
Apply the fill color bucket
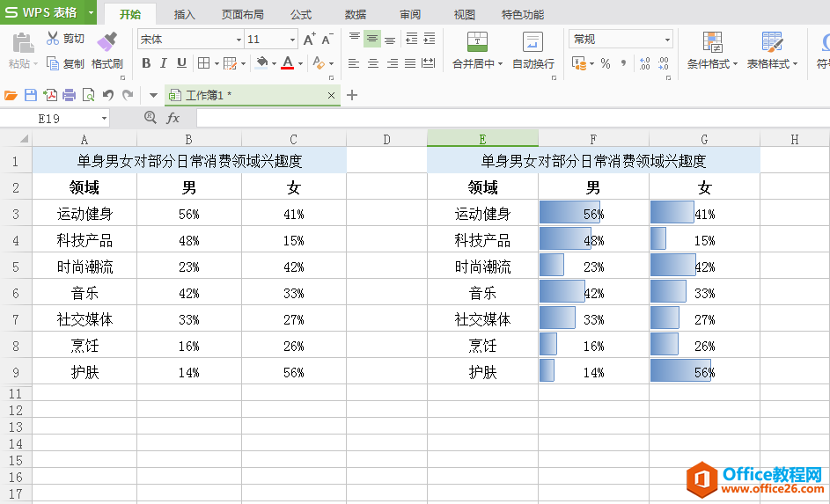[261, 63]
